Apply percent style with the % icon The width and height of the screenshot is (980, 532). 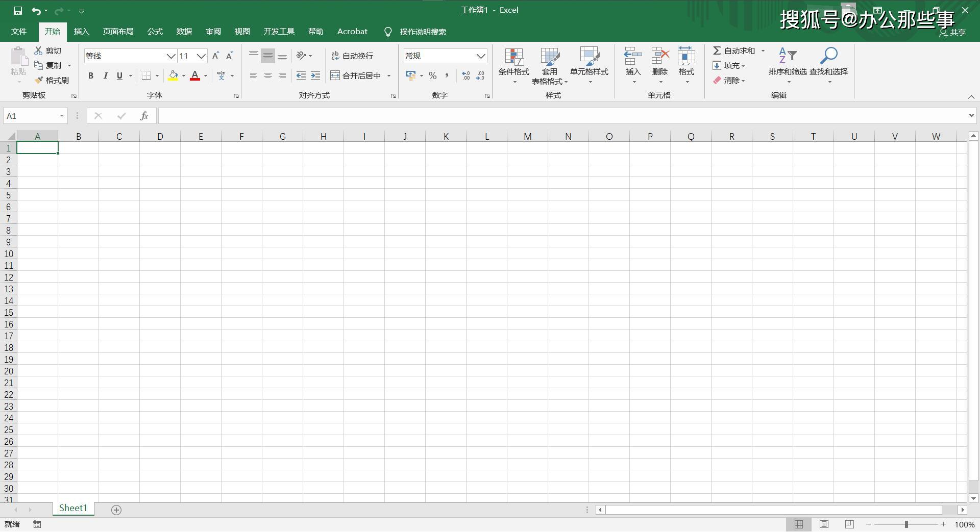tap(433, 75)
